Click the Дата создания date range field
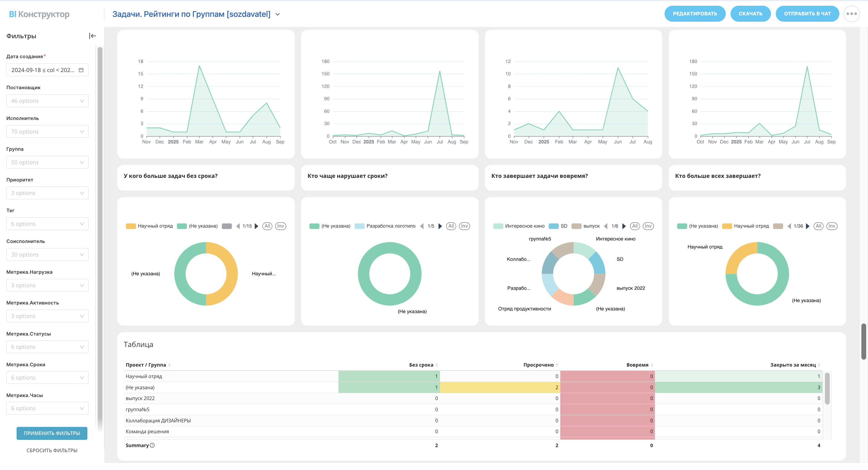The height and width of the screenshot is (470, 868). tap(42, 70)
